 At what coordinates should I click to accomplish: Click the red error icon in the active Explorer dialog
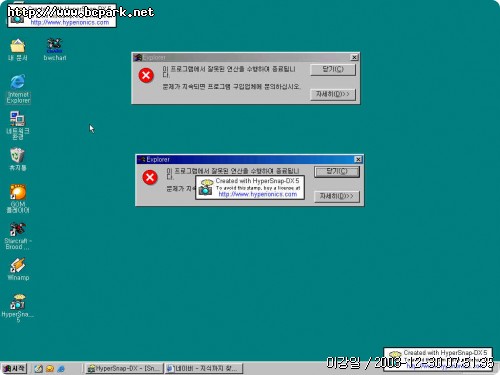tap(150, 177)
